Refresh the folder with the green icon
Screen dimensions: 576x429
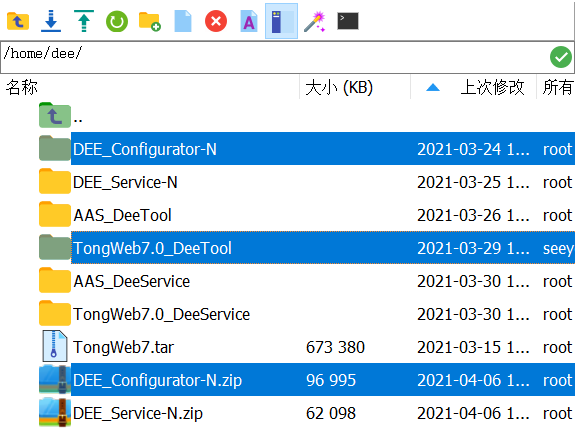117,21
